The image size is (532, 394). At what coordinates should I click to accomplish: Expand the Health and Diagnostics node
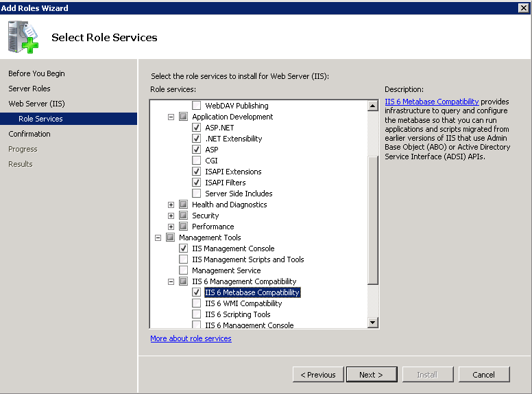tap(171, 205)
